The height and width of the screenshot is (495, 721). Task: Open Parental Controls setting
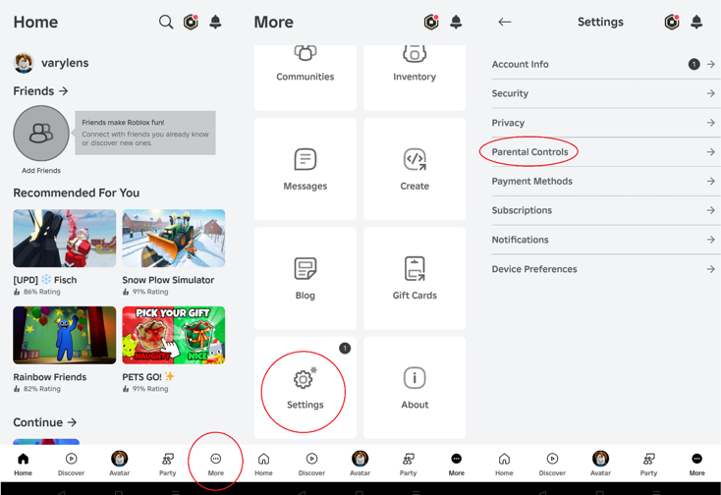click(603, 152)
